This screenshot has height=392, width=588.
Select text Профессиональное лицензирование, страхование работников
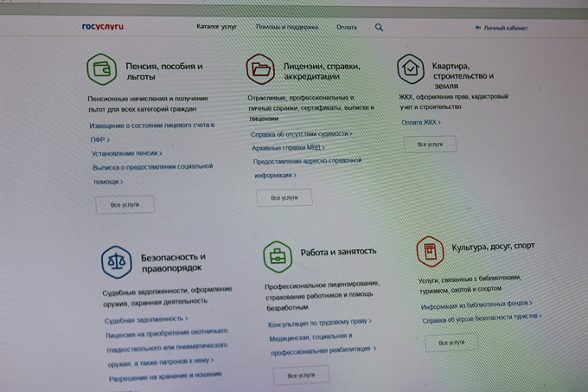(323, 295)
